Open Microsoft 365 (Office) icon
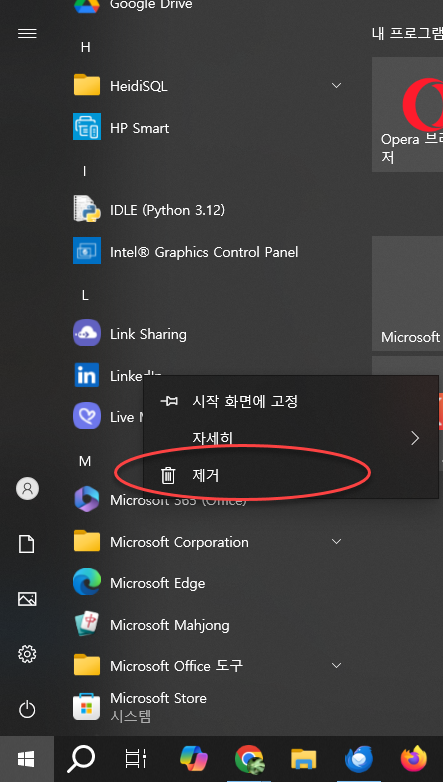This screenshot has height=782, width=443. 87,499
